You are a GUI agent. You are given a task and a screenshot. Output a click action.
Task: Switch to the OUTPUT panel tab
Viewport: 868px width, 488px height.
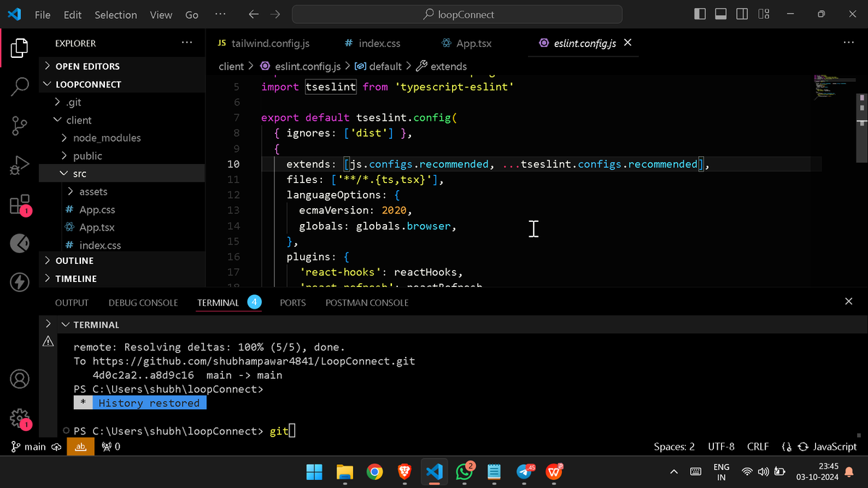(72, 302)
